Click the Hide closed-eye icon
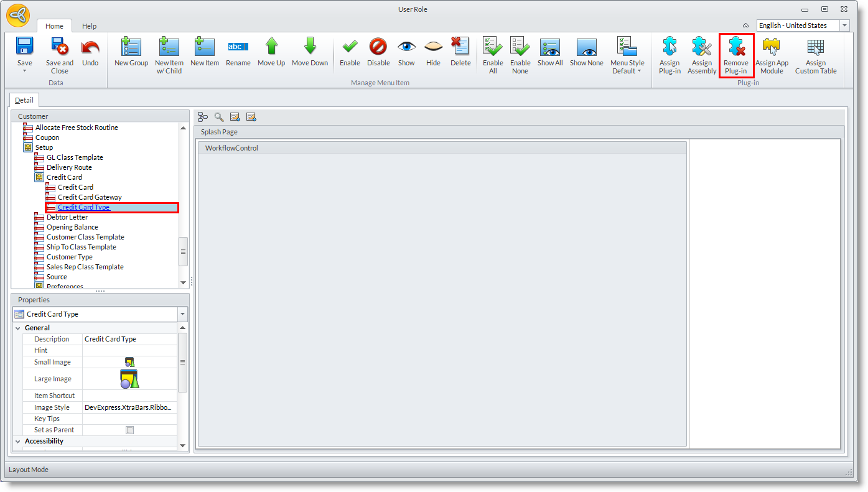The width and height of the screenshot is (868, 492). pyautogui.click(x=433, y=47)
